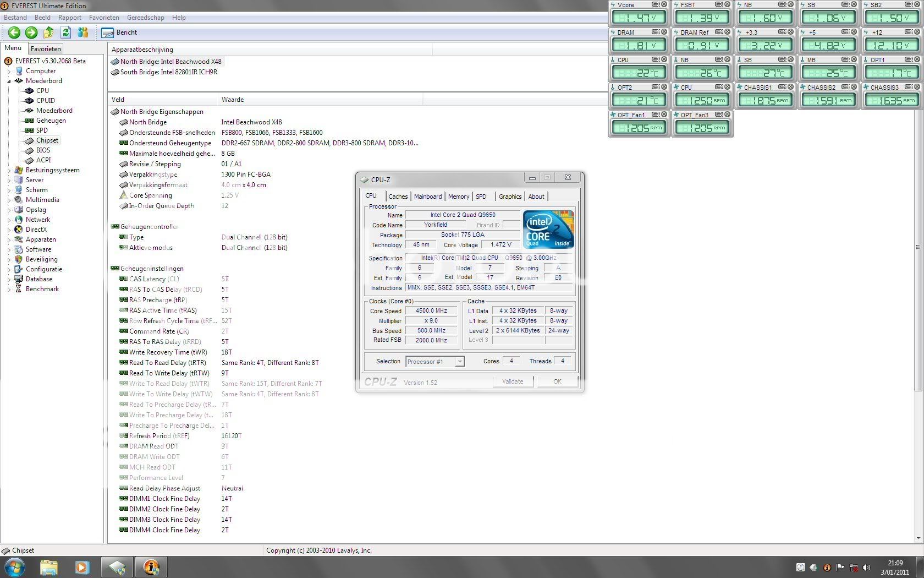Expand the DirectX tree node

click(9, 230)
